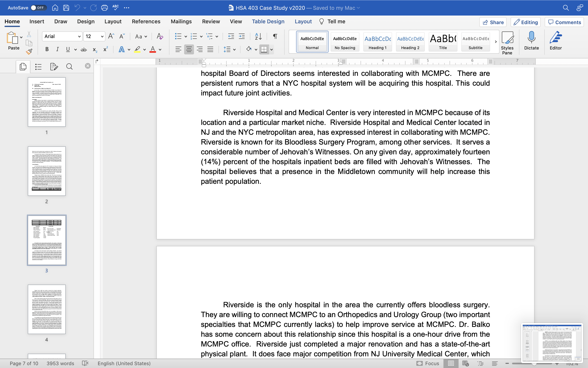
Task: Toggle bold formatting
Action: [47, 49]
